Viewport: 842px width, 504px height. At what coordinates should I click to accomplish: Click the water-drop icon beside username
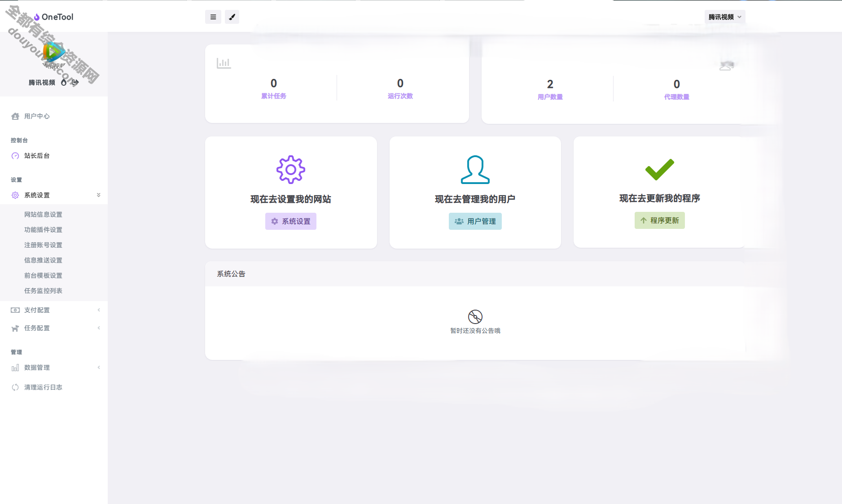[x=64, y=83]
